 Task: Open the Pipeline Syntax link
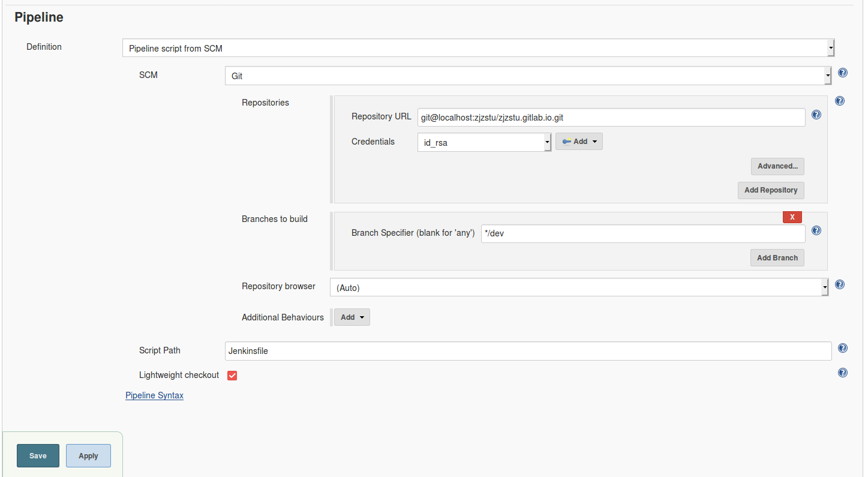pyautogui.click(x=154, y=395)
